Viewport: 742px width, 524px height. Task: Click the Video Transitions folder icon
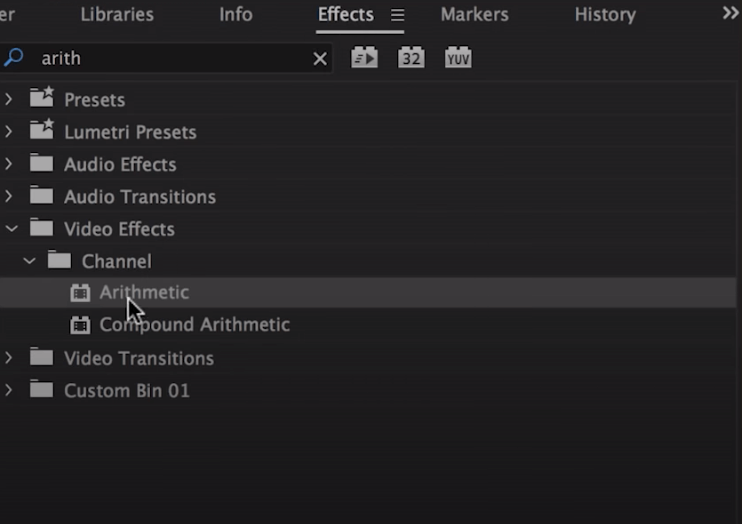pos(42,356)
